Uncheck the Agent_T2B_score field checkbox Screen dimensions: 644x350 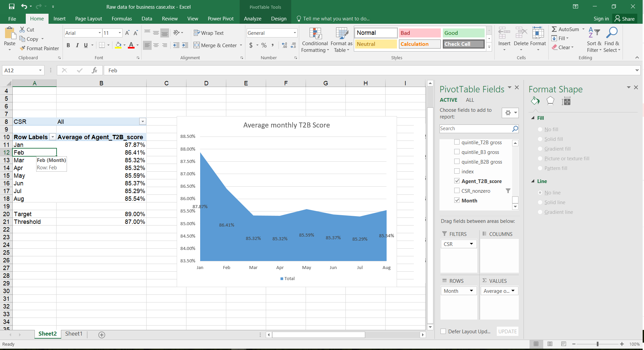coord(457,181)
